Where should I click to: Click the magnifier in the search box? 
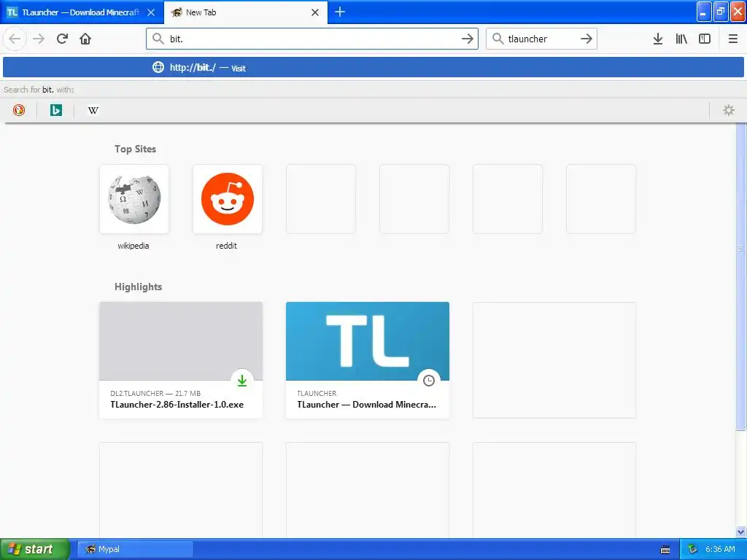point(498,39)
